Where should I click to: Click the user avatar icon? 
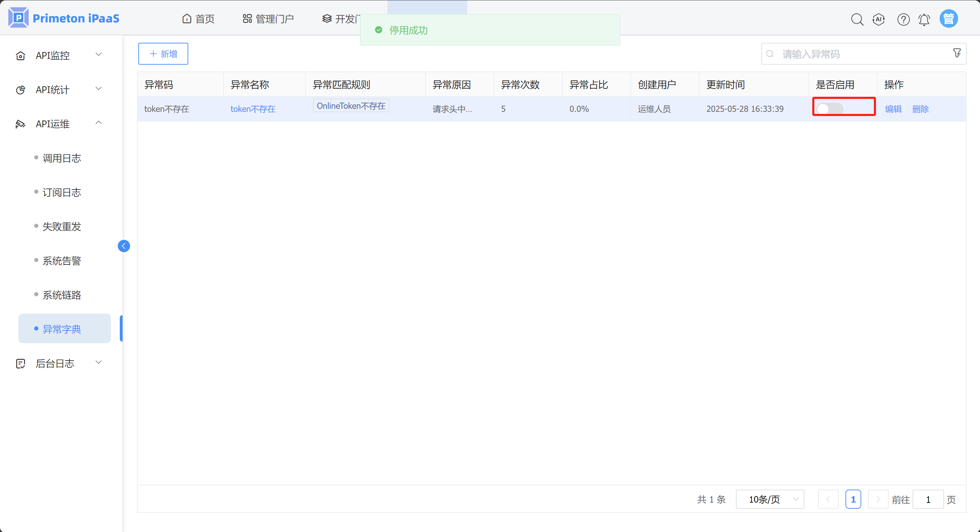949,18
